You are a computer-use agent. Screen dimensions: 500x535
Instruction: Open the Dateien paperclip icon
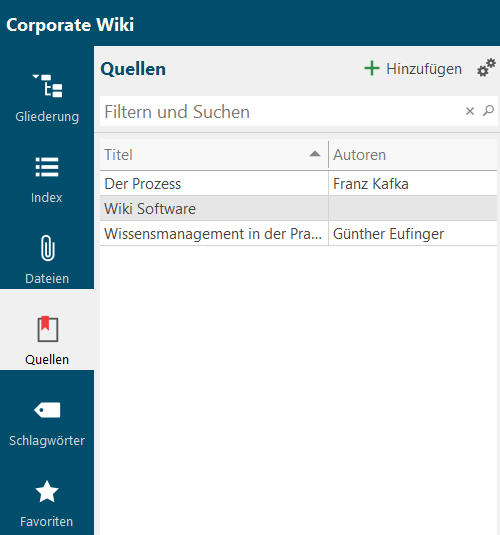[x=47, y=248]
